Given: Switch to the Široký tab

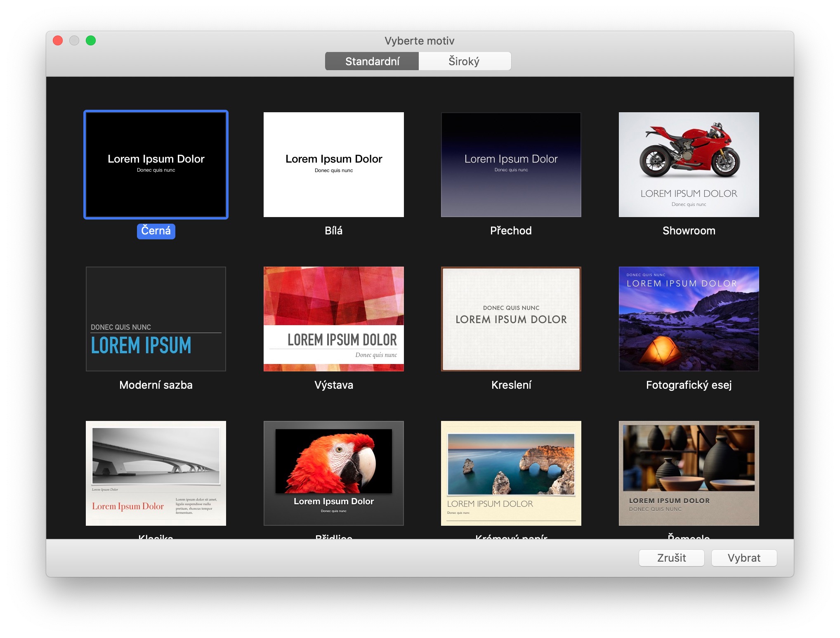Looking at the screenshot, I should coord(464,61).
